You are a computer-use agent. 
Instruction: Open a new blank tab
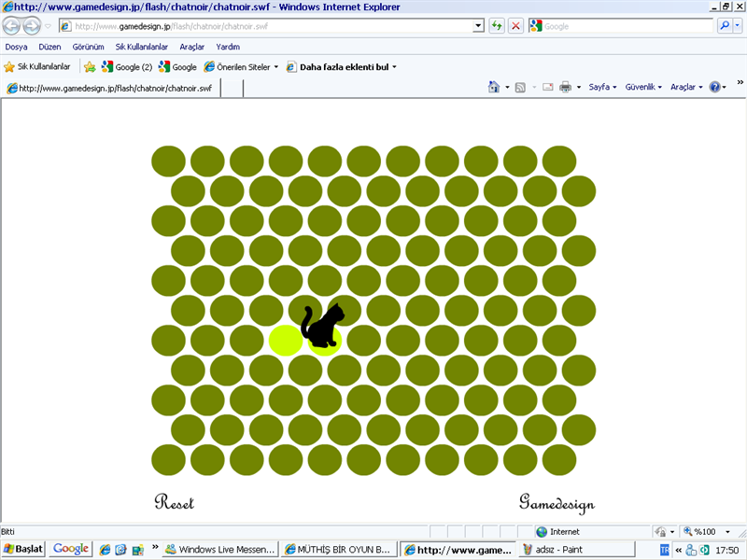tap(232, 89)
